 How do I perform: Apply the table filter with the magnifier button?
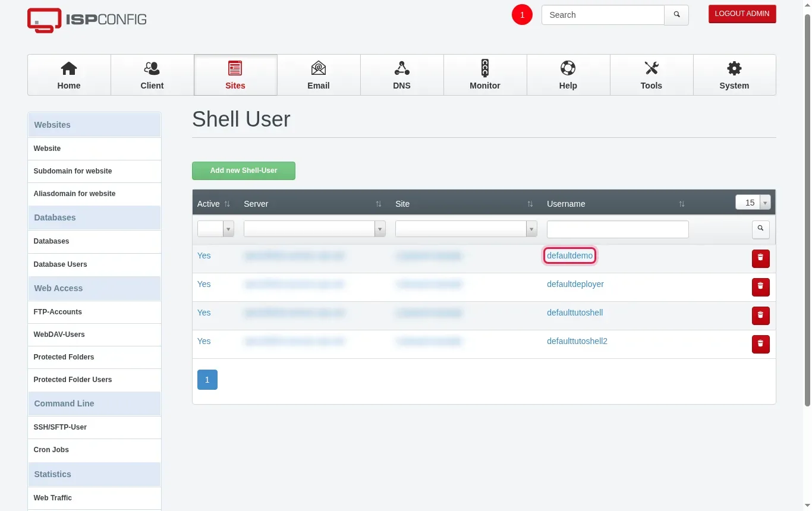point(761,229)
